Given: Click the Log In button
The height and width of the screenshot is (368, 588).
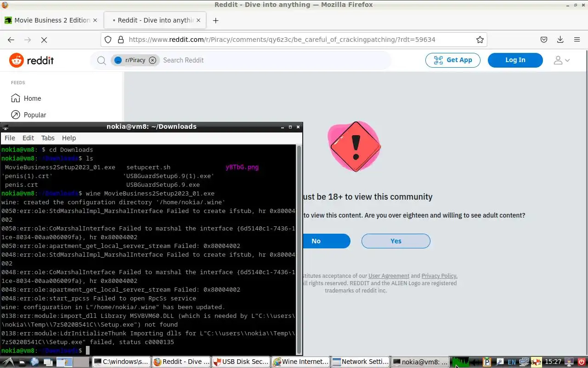Looking at the screenshot, I should pos(515,60).
